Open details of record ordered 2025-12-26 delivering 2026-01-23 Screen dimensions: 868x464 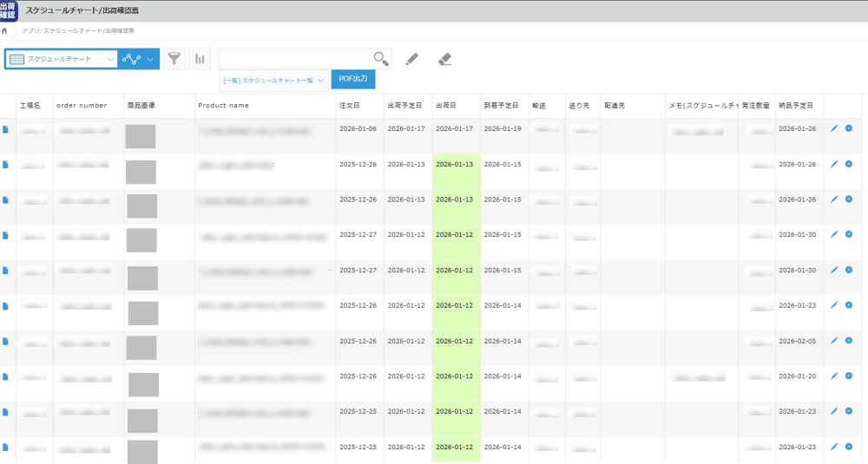pyautogui.click(x=5, y=306)
